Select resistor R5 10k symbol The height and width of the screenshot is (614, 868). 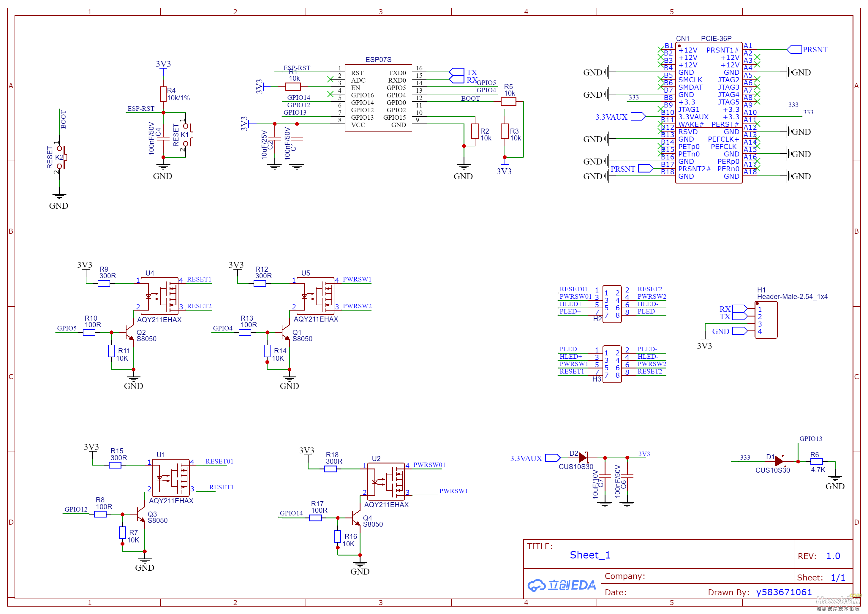[x=508, y=102]
